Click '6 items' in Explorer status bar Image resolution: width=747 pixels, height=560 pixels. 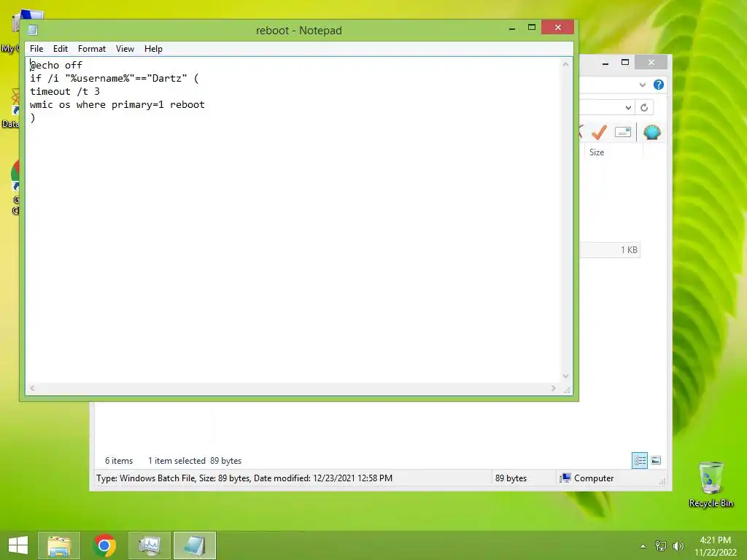click(119, 461)
